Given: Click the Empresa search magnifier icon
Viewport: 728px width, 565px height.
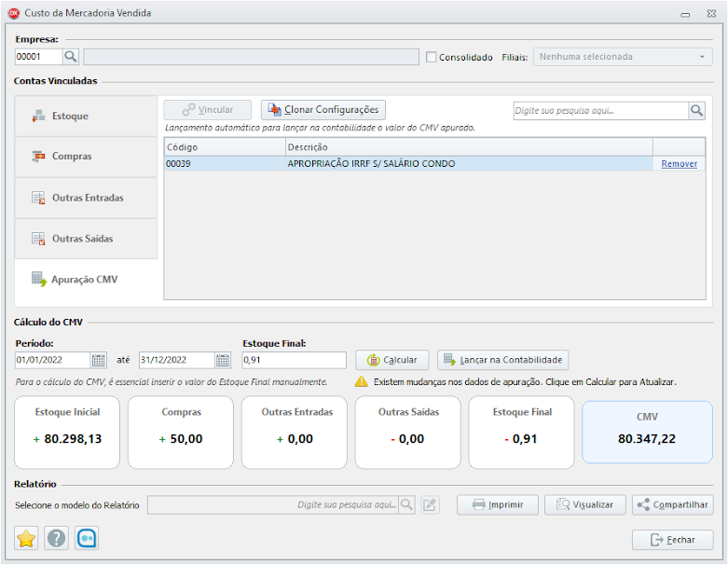Looking at the screenshot, I should (72, 57).
